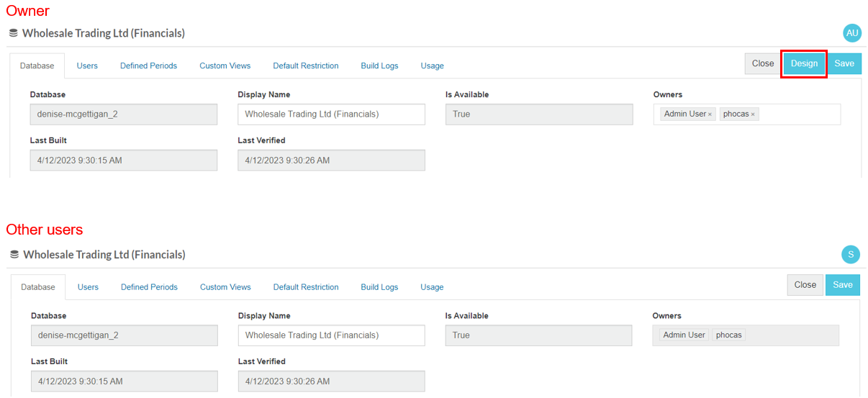The image size is (868, 398).
Task: Open Users tab in the Owner view
Action: point(87,65)
